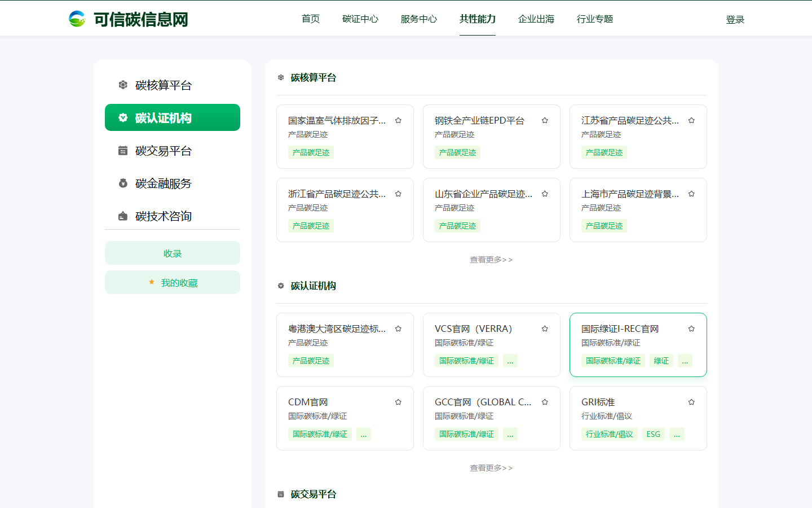Screen dimensions: 812x508
Task: Click the 收录 button in sidebar
Action: click(173, 253)
